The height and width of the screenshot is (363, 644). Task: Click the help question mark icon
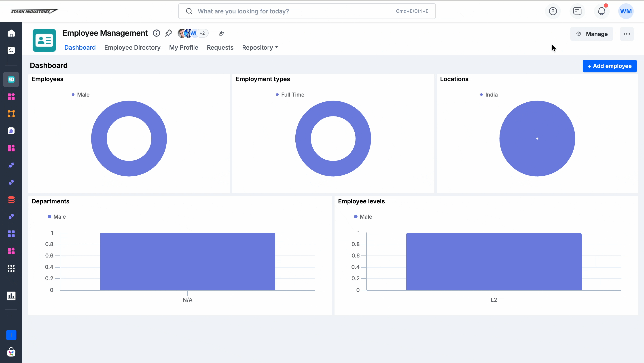(553, 11)
